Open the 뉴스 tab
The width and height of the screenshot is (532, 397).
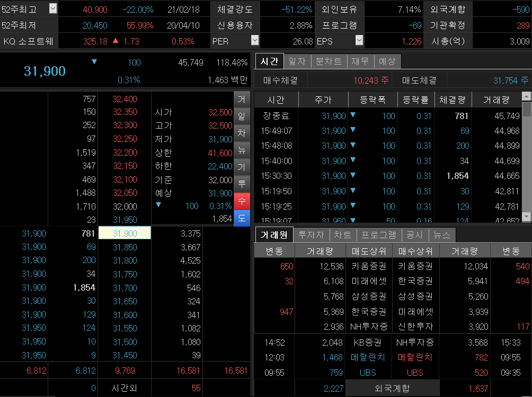pos(442,234)
